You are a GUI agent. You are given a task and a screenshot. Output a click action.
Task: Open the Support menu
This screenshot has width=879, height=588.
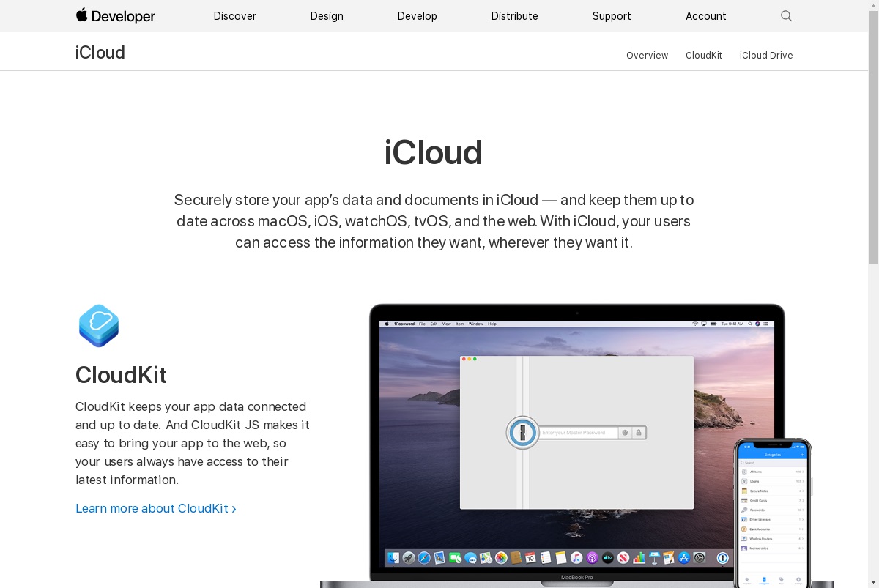pos(612,16)
